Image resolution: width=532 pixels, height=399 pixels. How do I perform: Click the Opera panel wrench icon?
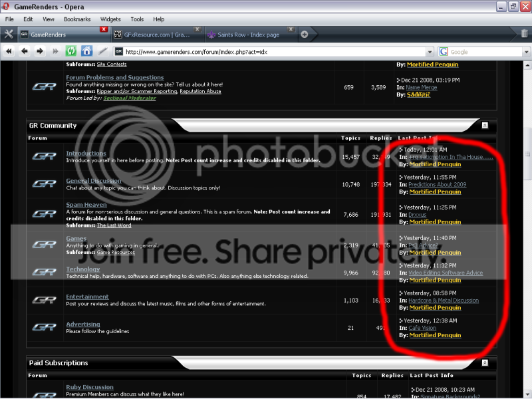click(9, 34)
